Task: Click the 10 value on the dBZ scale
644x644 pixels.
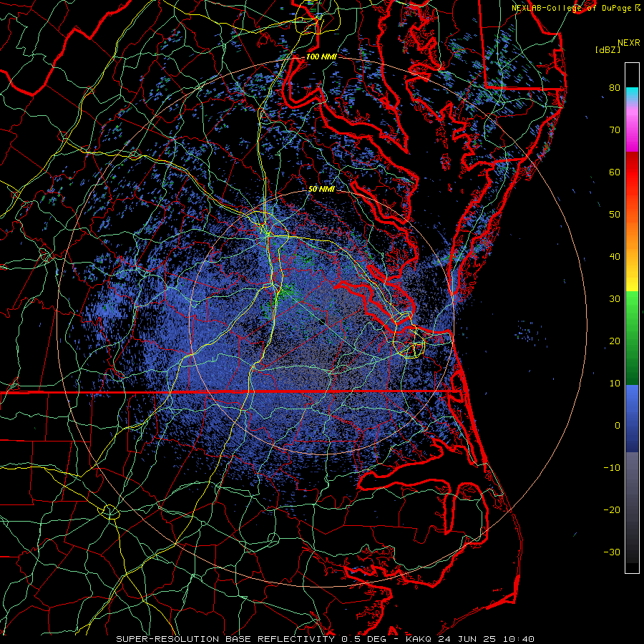Action: pyautogui.click(x=615, y=384)
